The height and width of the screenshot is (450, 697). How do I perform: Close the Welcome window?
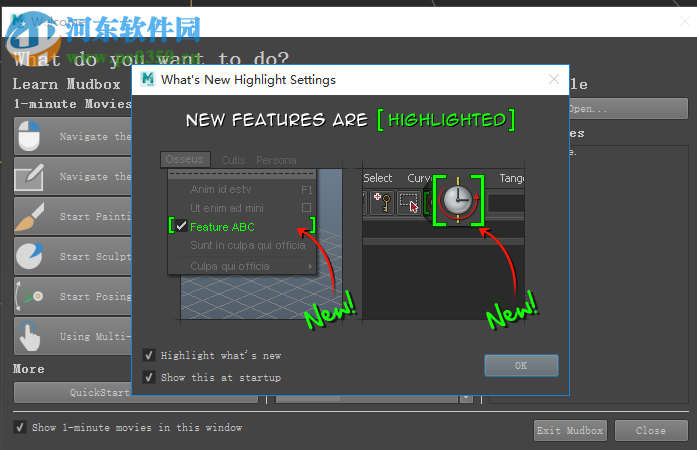(685, 21)
